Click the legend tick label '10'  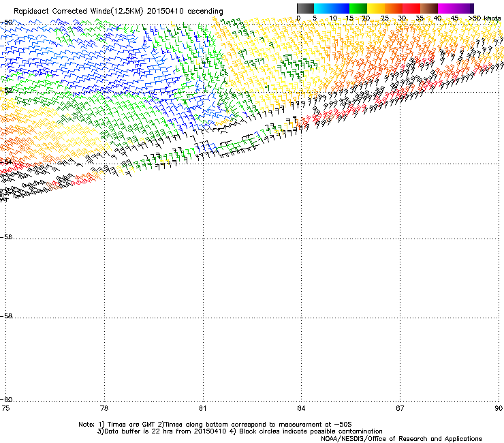click(333, 18)
